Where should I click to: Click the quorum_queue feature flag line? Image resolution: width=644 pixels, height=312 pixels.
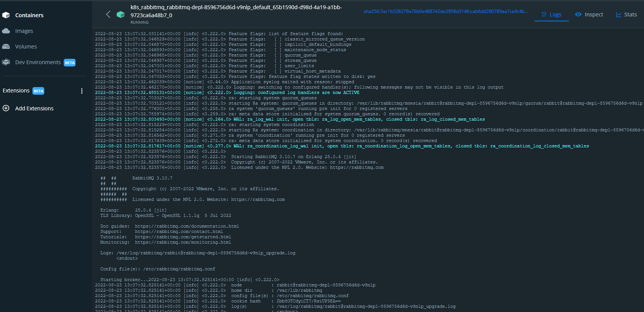(x=206, y=55)
